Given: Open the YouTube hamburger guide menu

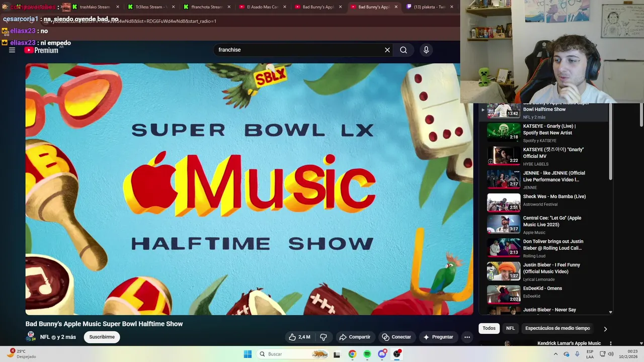Looking at the screenshot, I should coord(12,50).
